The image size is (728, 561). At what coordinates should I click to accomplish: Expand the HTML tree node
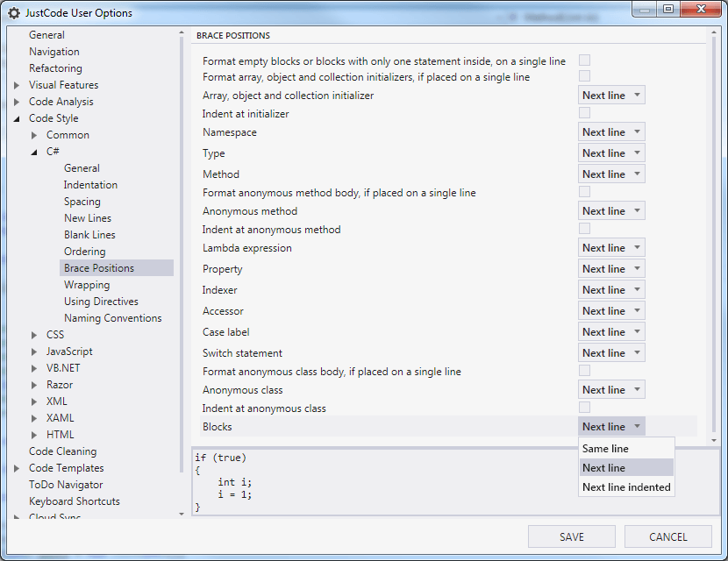coord(34,436)
